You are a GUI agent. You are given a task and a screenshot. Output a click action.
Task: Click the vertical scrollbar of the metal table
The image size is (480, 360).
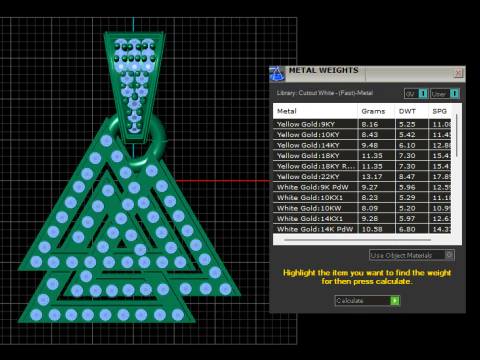[456, 135]
